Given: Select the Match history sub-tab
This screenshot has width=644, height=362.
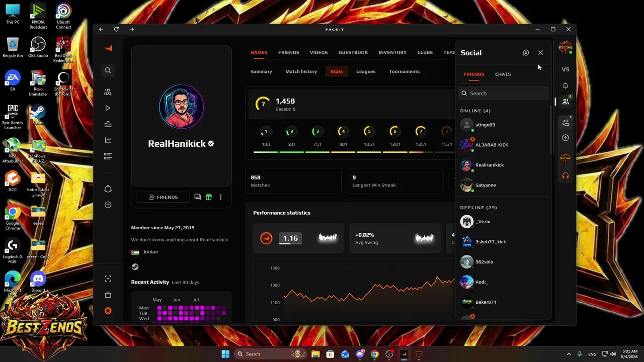Looking at the screenshot, I should click(x=301, y=71).
